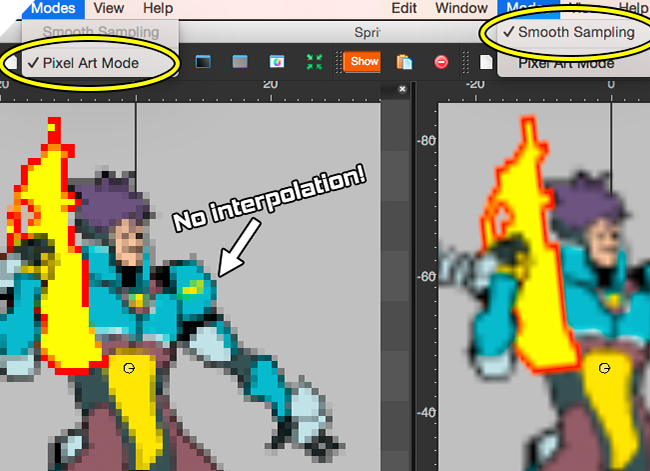650x471 pixels.
Task: Click the pivot marker on pixelated sprite
Action: click(129, 368)
